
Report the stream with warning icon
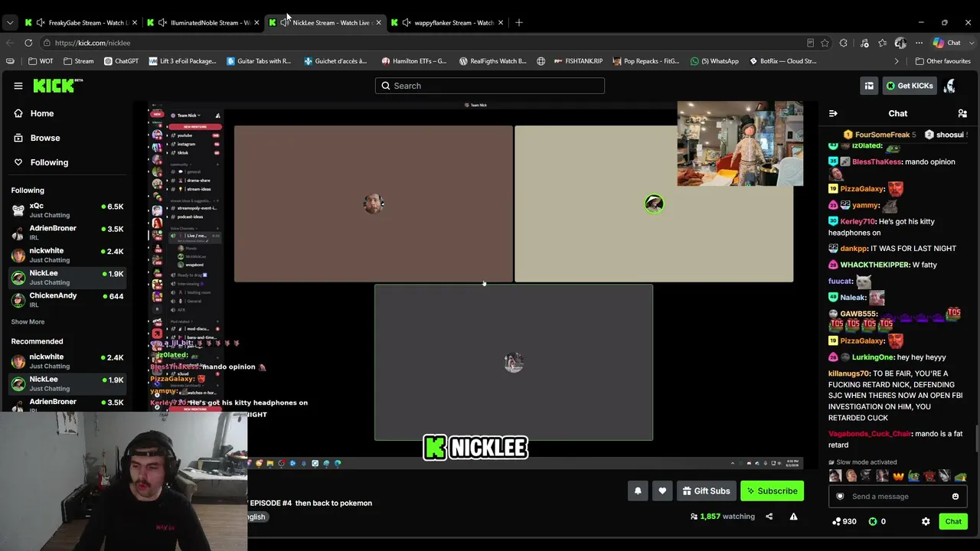(793, 517)
